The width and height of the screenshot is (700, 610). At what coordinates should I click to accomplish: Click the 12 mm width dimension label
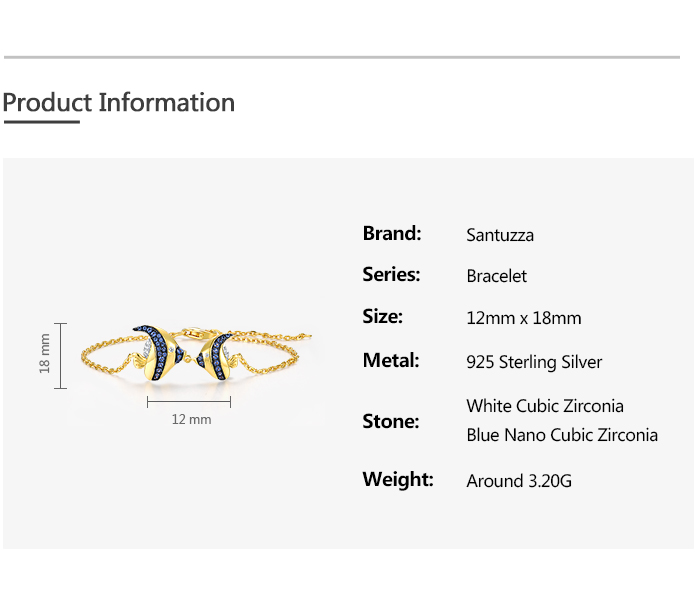[x=191, y=420]
